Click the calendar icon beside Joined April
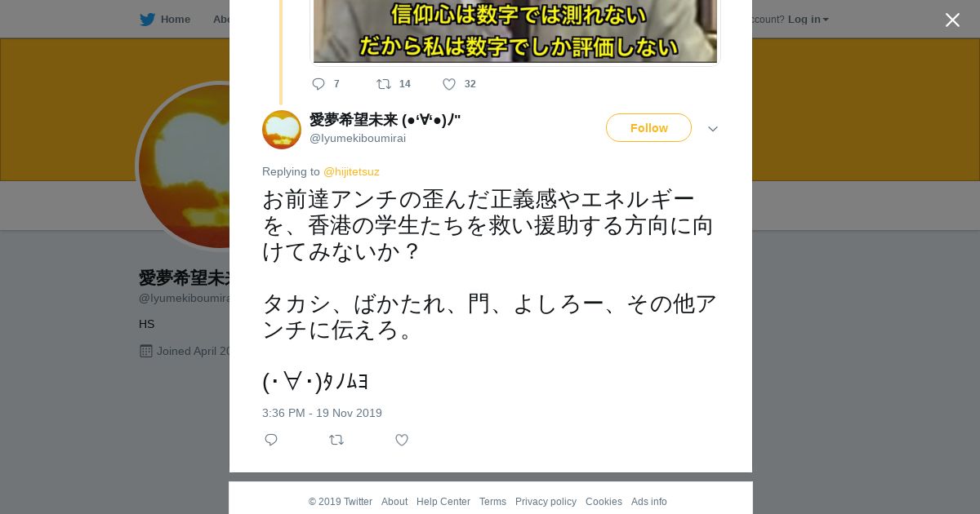 click(x=146, y=351)
